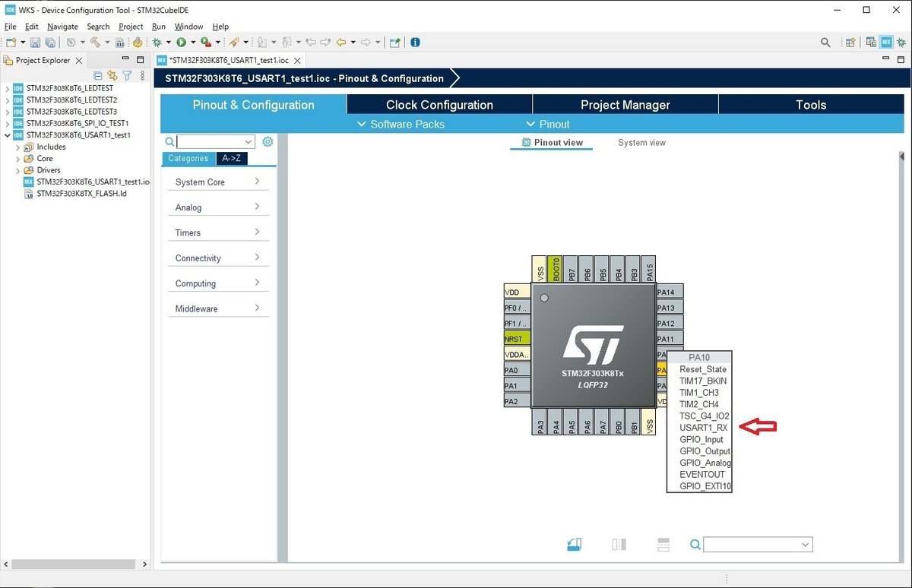Expand the STM32F303K8T6_LEDTEST project

click(8, 88)
